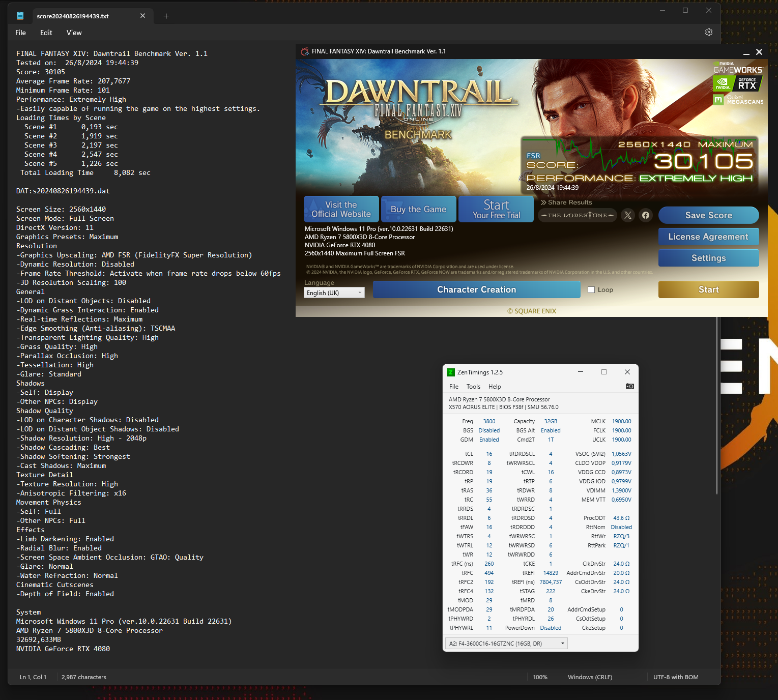Image resolution: width=778 pixels, height=700 pixels.
Task: Click the PowerDown value Disabled
Action: click(x=551, y=628)
